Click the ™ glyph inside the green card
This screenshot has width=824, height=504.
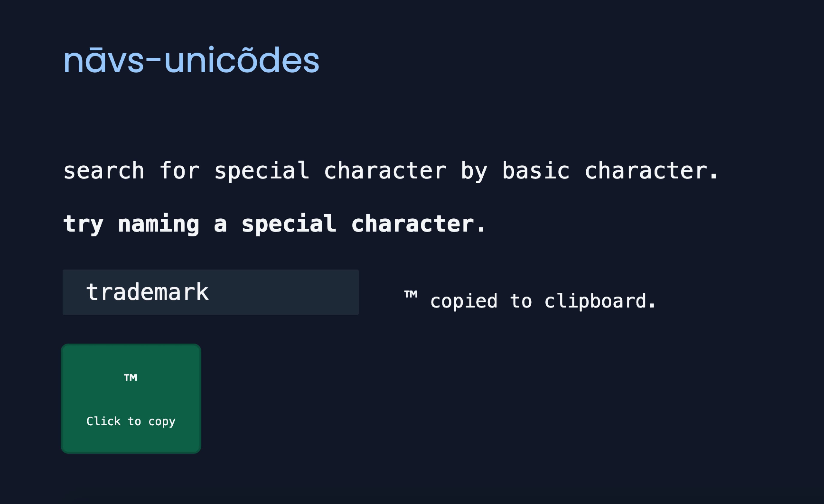pos(130,378)
